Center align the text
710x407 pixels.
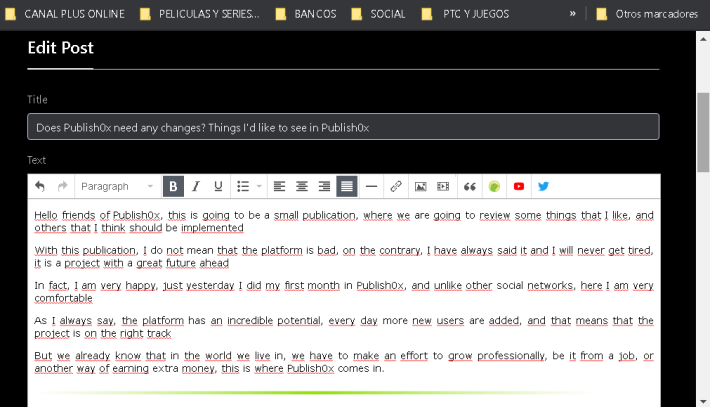click(x=302, y=186)
